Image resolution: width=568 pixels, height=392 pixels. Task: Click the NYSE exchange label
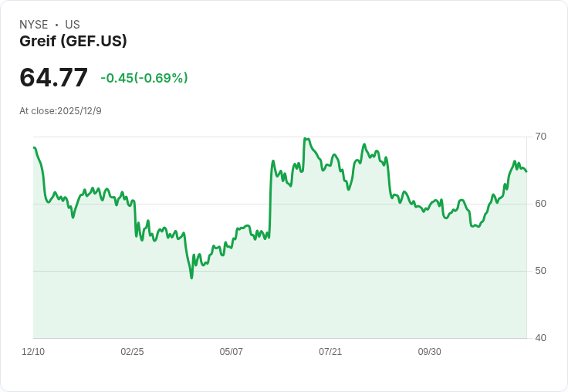click(x=34, y=25)
